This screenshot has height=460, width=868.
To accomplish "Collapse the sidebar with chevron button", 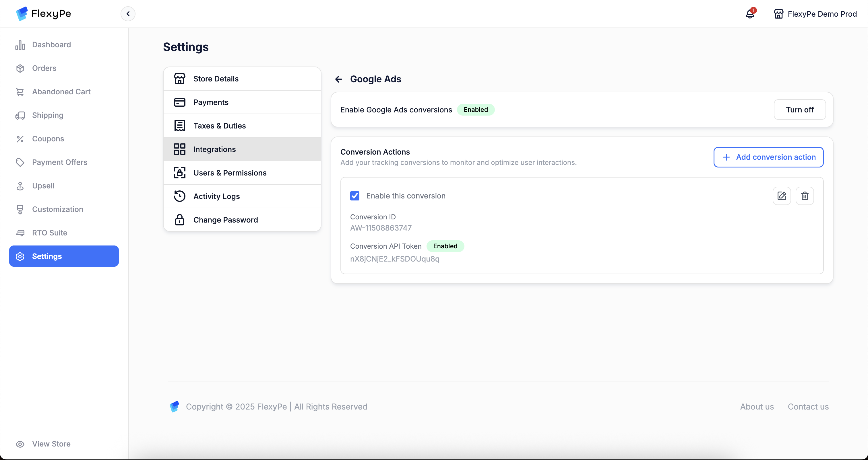I will 128,14.
